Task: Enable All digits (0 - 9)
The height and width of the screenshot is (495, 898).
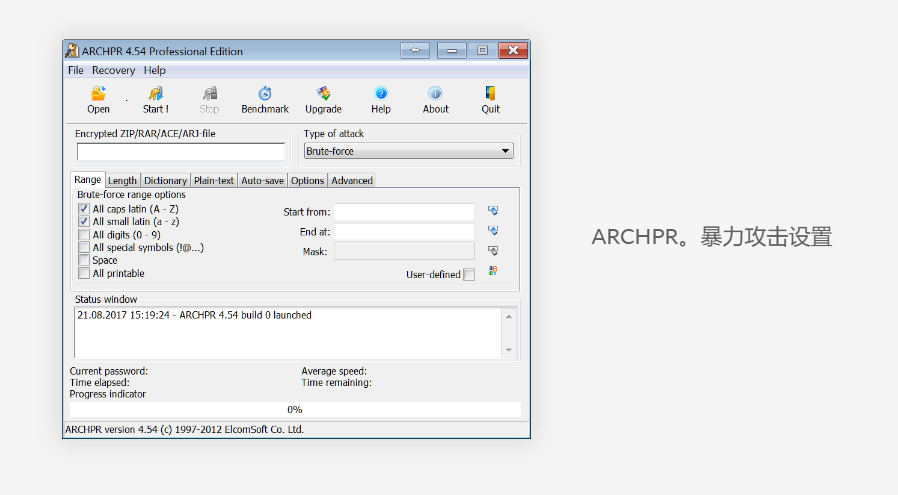Action: pyautogui.click(x=84, y=235)
